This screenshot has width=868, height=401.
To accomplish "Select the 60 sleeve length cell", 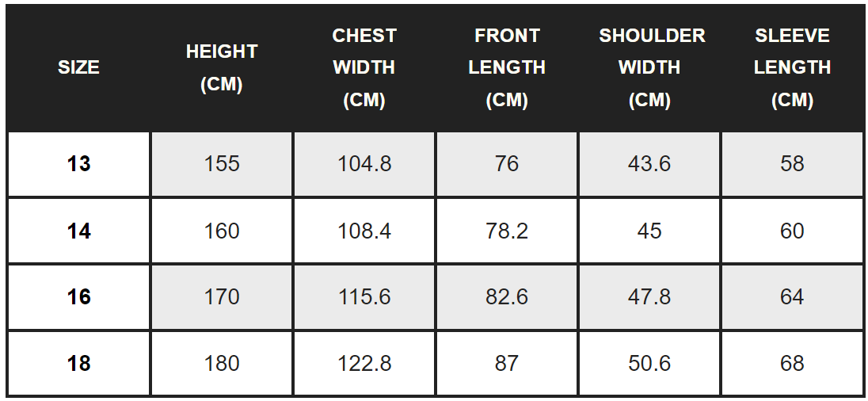I will (792, 231).
